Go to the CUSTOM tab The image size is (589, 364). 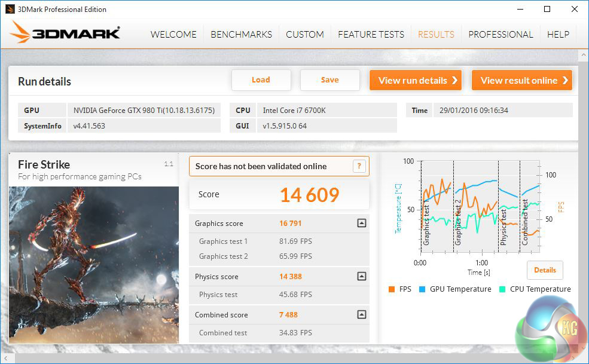[304, 34]
